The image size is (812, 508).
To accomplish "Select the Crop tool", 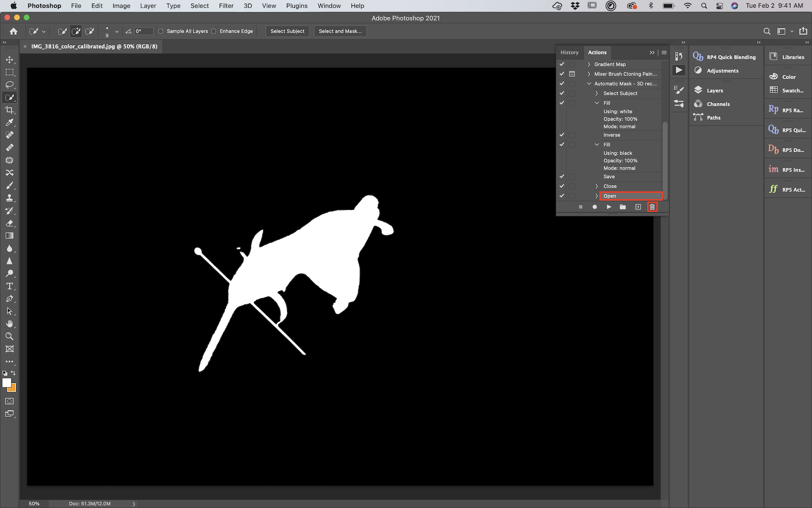I will click(9, 110).
